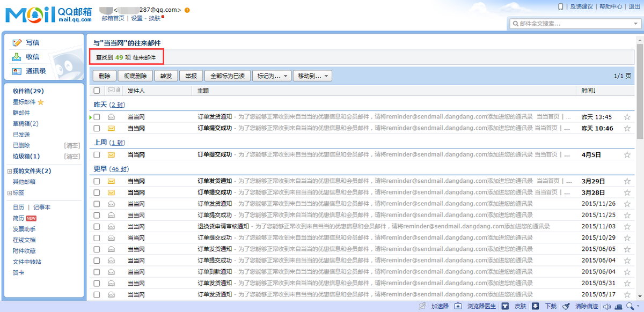This screenshot has width=644, height=312.
Task: Open the 通讯录 contacts icon
Action: tap(17, 71)
